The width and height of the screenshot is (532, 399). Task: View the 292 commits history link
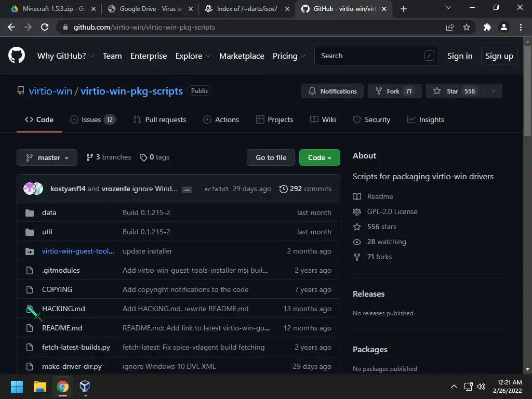click(x=305, y=189)
